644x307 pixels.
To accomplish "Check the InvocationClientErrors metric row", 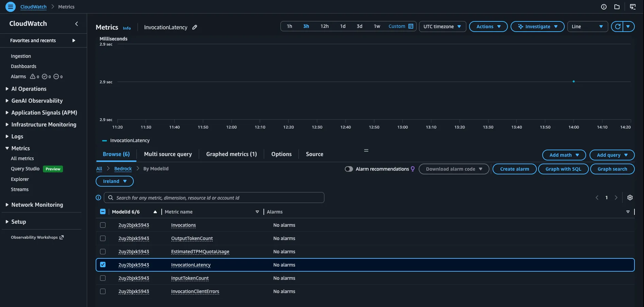I will [x=103, y=291].
